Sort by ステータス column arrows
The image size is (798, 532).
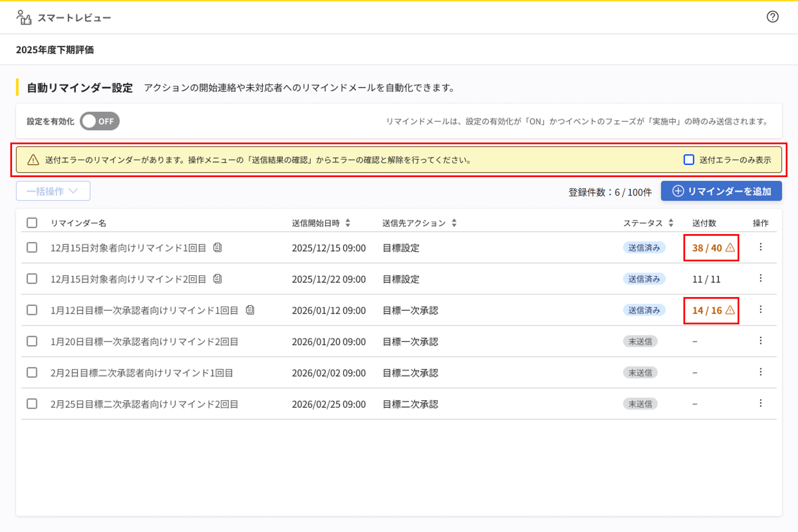(x=671, y=223)
